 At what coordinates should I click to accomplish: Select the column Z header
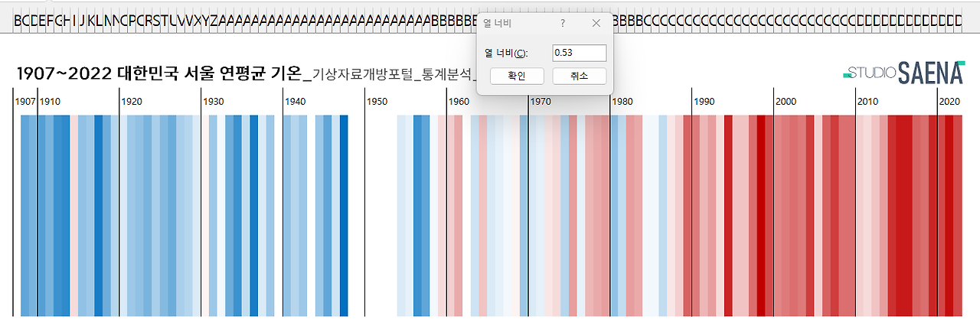point(212,21)
